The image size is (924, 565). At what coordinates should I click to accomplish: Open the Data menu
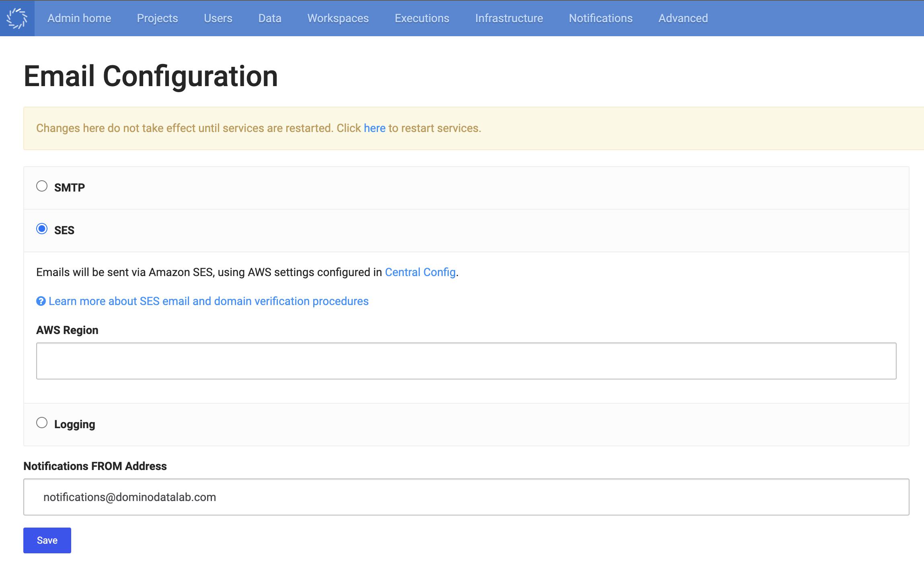[270, 19]
